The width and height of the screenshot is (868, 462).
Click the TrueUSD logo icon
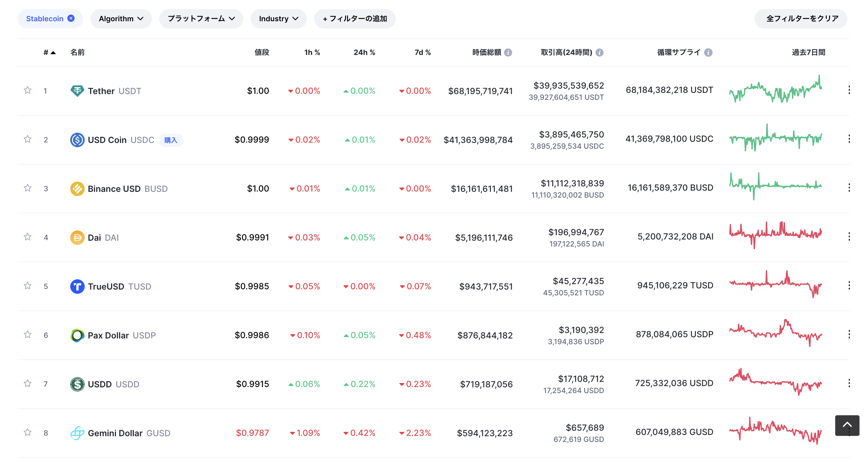pos(77,286)
